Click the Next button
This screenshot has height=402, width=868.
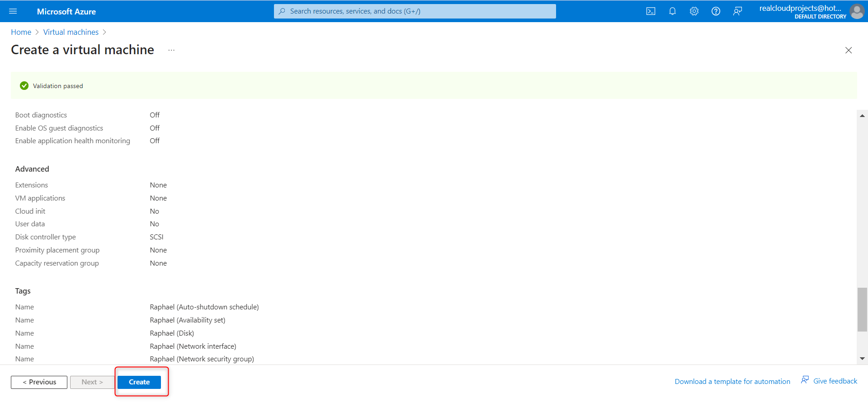tap(92, 382)
